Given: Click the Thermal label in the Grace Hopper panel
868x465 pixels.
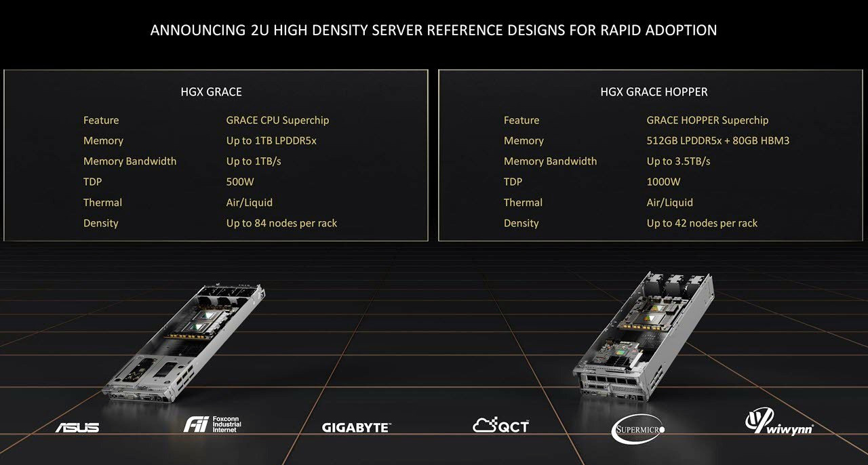Looking at the screenshot, I should (523, 203).
